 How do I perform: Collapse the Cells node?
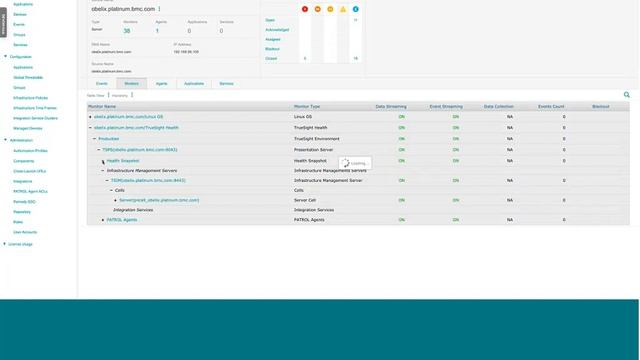(x=111, y=190)
